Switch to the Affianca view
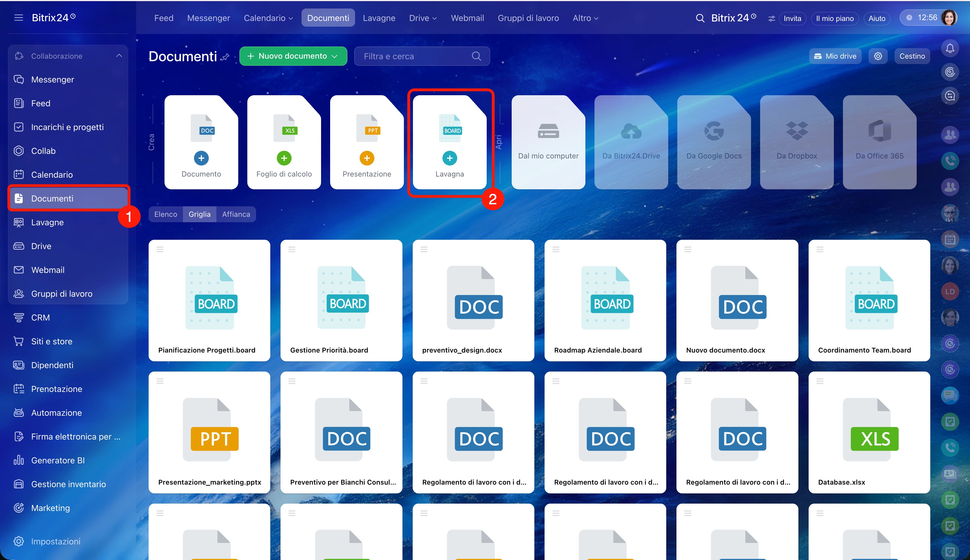 [236, 214]
